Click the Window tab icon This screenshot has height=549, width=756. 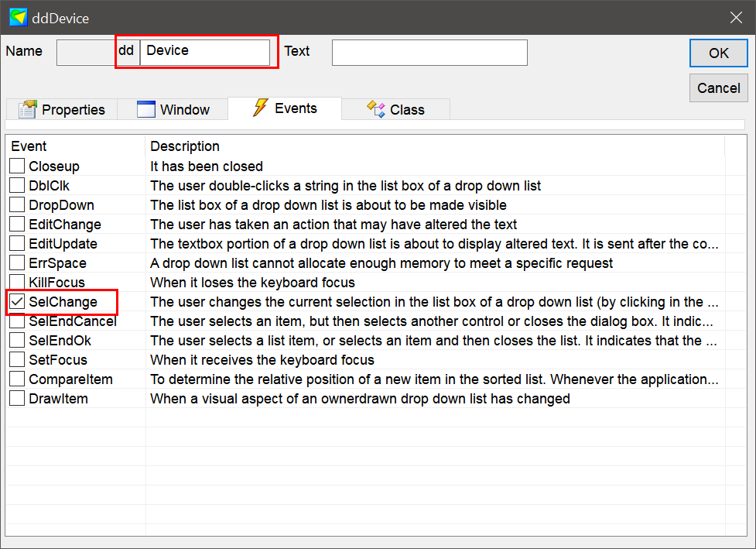[146, 109]
